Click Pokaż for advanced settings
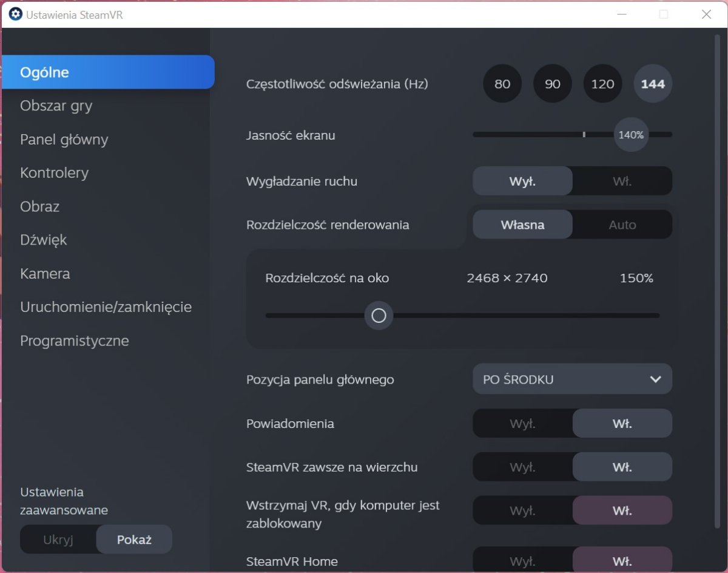 pyautogui.click(x=134, y=540)
